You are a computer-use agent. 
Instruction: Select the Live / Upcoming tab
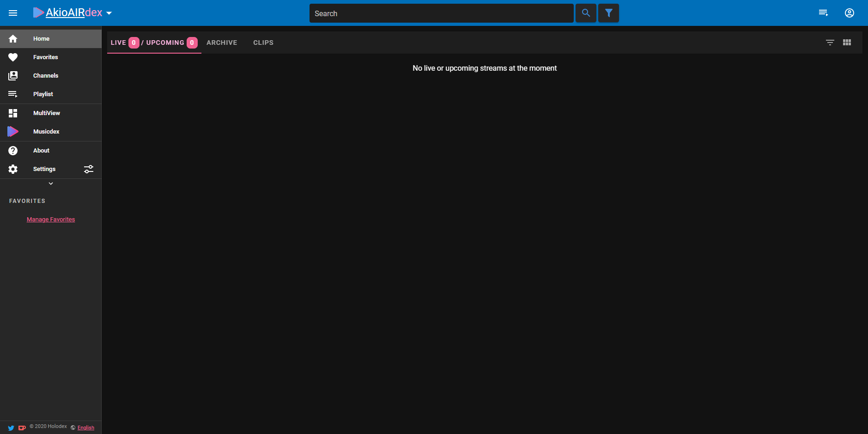[x=154, y=43]
